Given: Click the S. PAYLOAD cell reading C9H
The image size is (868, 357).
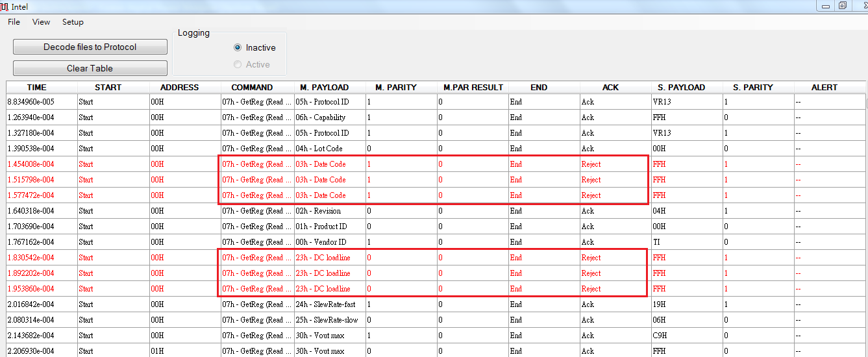Looking at the screenshot, I should tap(687, 336).
